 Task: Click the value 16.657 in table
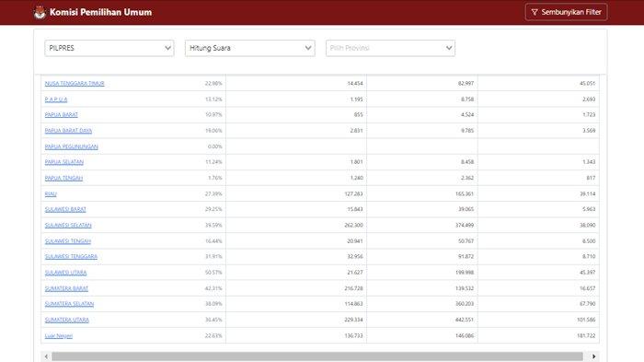[587, 289]
